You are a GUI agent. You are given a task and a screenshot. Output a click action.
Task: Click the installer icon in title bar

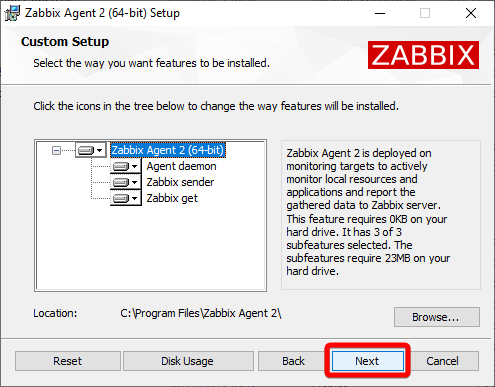12,13
